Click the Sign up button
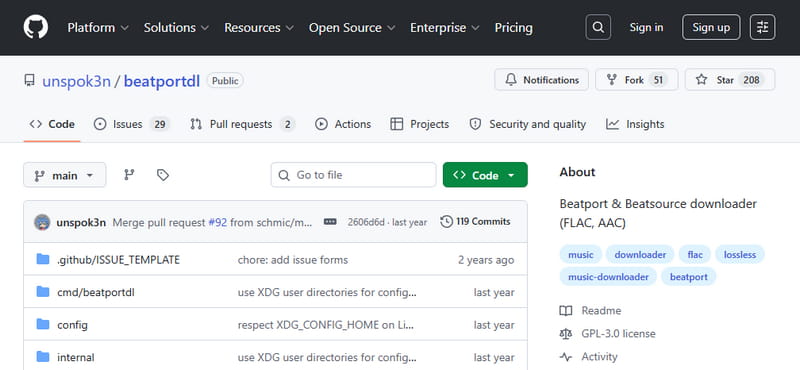The height and width of the screenshot is (370, 800). point(711,28)
